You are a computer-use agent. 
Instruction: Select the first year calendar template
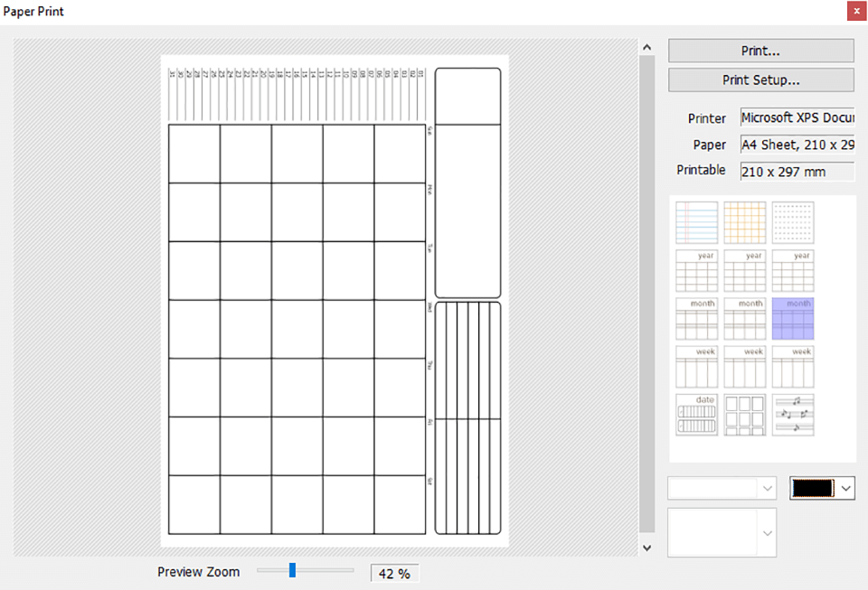pyautogui.click(x=696, y=270)
